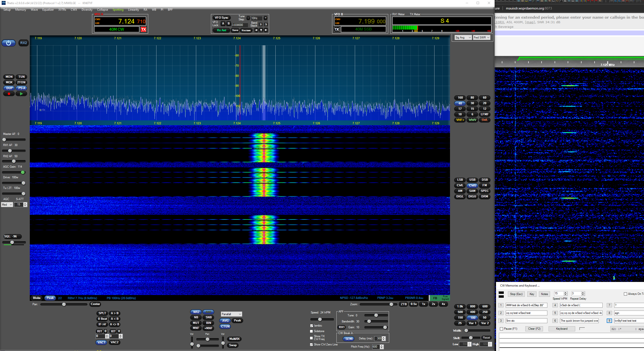Click band stack right arrow
Screen dimensions: 644x351
click(x=266, y=30)
